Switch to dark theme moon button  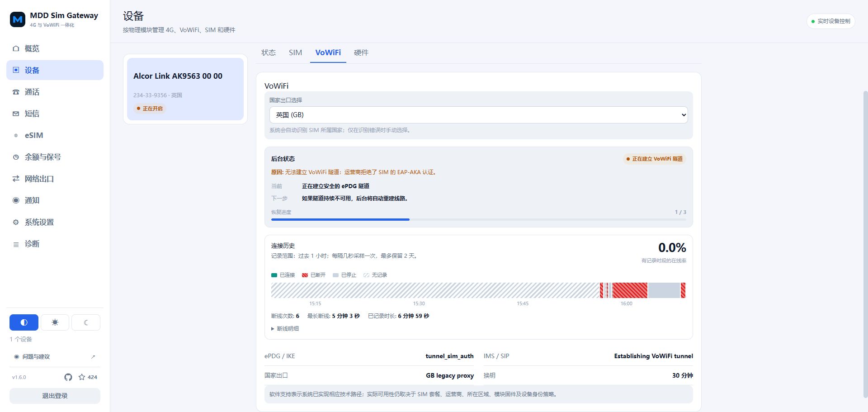(x=86, y=322)
